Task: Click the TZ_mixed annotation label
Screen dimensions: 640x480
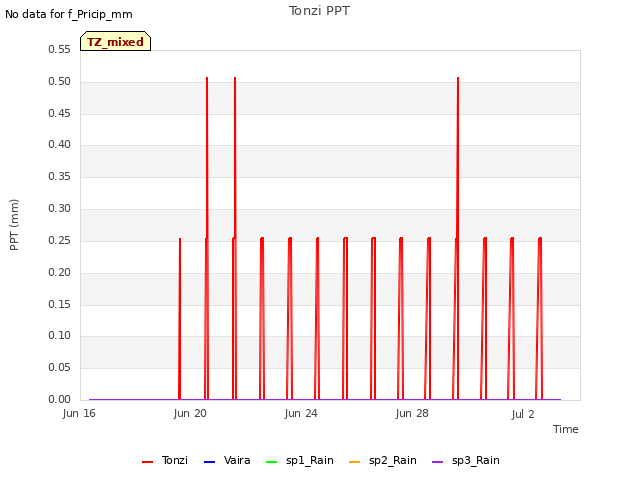Action: [x=116, y=41]
